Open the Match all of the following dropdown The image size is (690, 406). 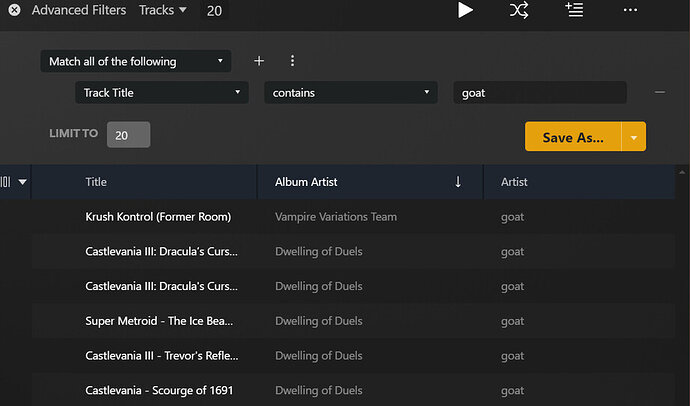point(136,61)
